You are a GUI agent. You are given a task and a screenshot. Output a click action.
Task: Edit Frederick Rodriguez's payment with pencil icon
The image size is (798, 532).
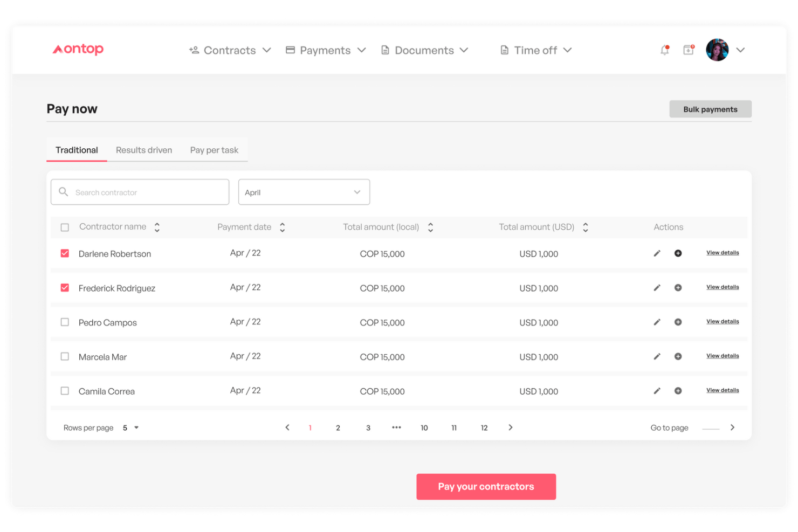click(657, 288)
